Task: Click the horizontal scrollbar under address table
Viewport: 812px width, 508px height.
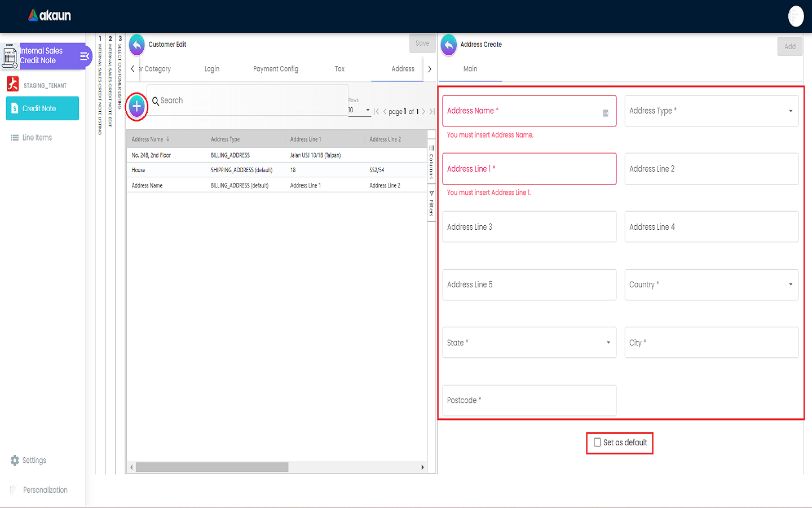Action: (x=212, y=467)
